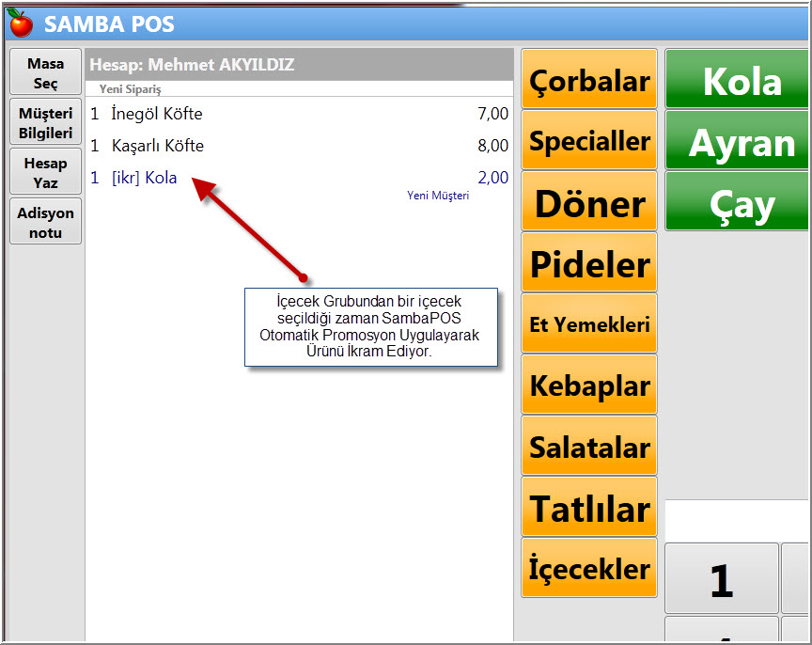Show Salatalar products
812x645 pixels.
click(588, 446)
